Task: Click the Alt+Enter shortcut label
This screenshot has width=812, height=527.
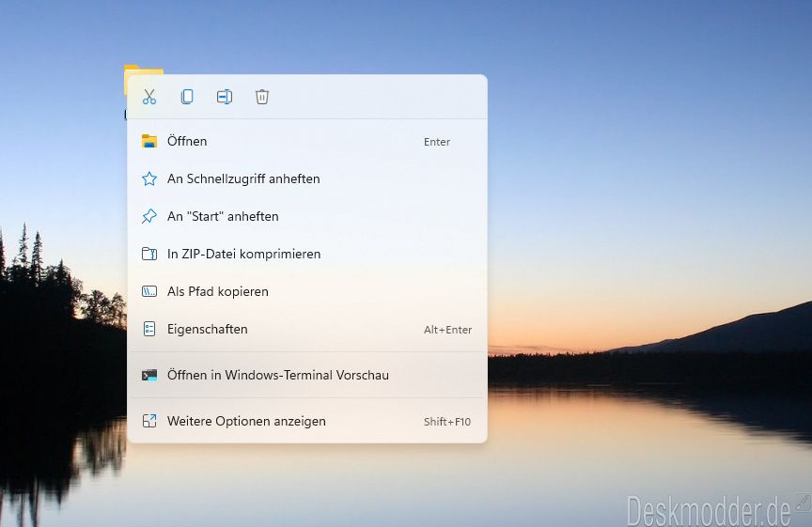Action: (447, 330)
